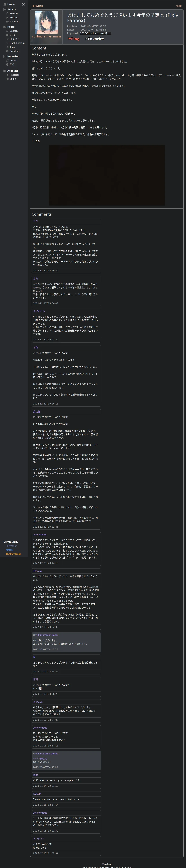Open Search under the Artists section
This screenshot has width=186, height=868.
(12, 13)
